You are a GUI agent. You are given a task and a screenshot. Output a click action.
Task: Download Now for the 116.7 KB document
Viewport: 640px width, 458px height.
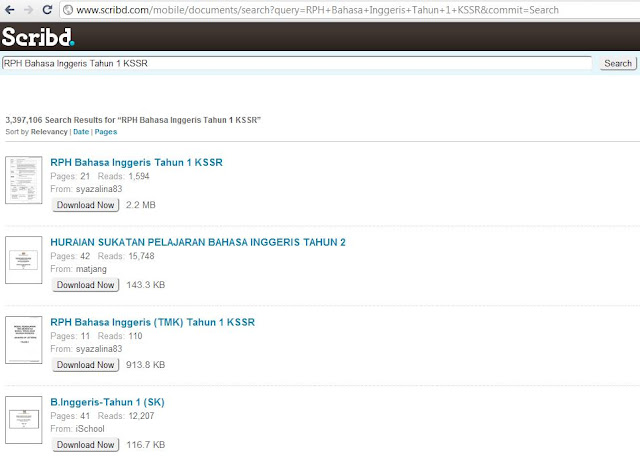86,445
